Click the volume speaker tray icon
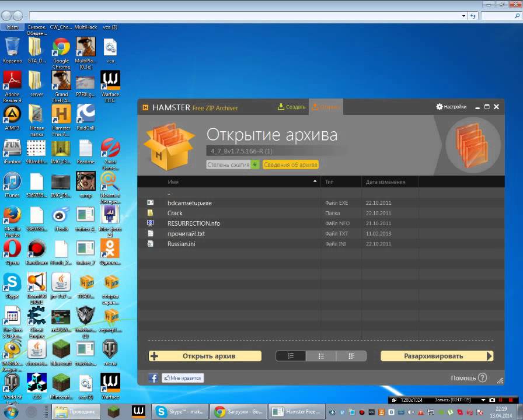Screen dimensions: 523x420 click(410, 412)
